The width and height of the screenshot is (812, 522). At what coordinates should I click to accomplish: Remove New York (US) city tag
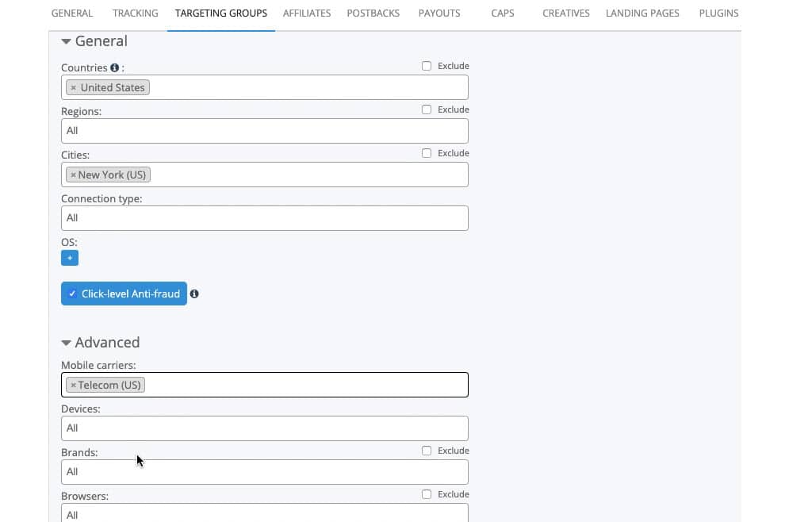[73, 175]
